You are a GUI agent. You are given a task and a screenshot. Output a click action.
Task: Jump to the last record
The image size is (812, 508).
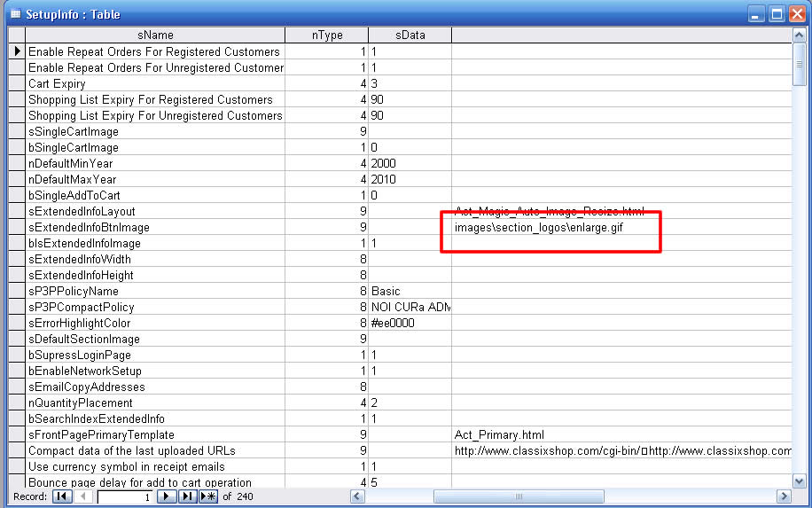coord(187,496)
